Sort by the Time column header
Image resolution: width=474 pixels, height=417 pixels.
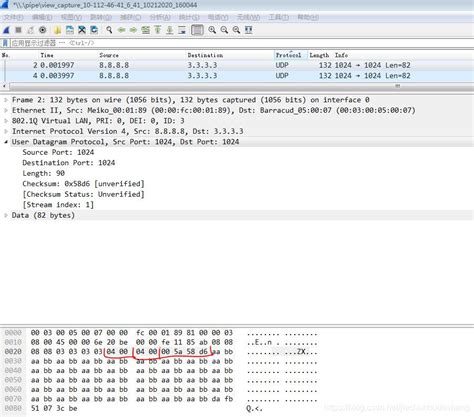tap(47, 55)
